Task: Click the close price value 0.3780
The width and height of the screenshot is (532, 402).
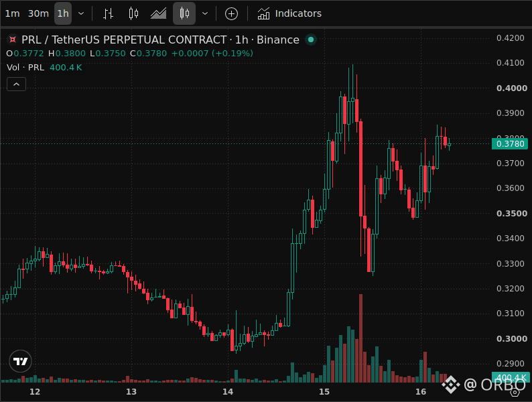Action: click(151, 54)
